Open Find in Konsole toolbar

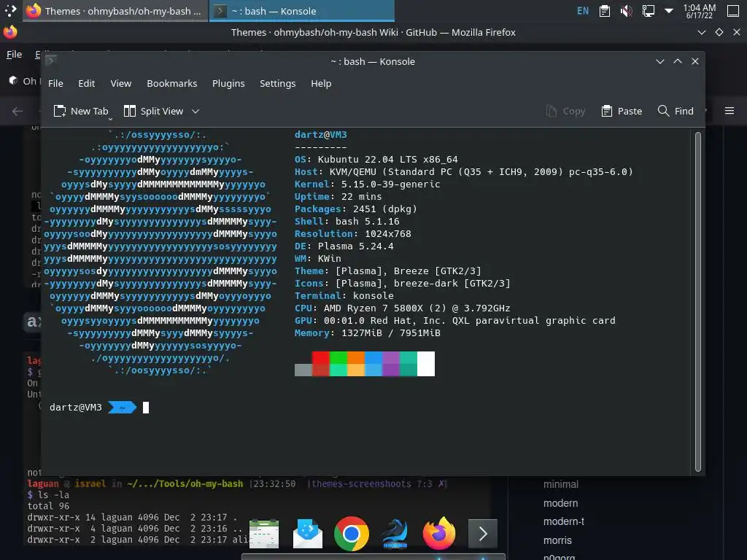click(676, 111)
